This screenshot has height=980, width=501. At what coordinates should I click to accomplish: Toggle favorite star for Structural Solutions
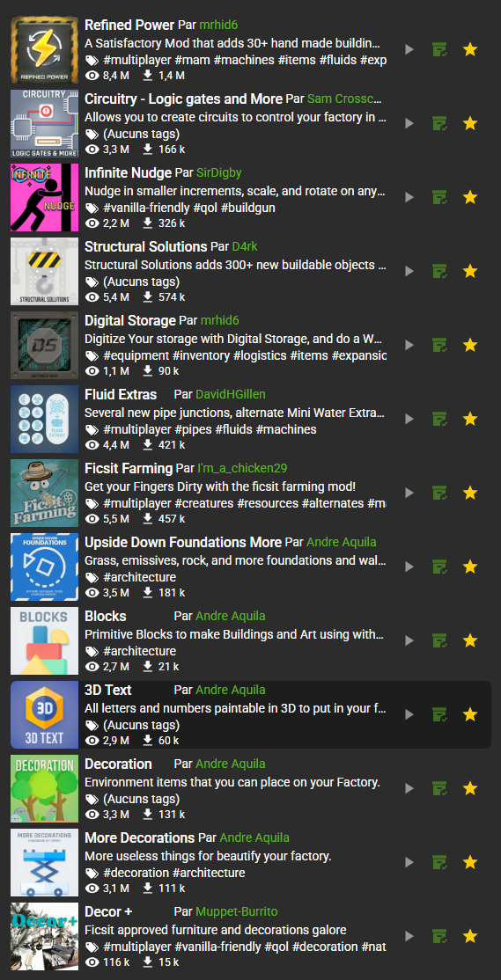(x=470, y=271)
